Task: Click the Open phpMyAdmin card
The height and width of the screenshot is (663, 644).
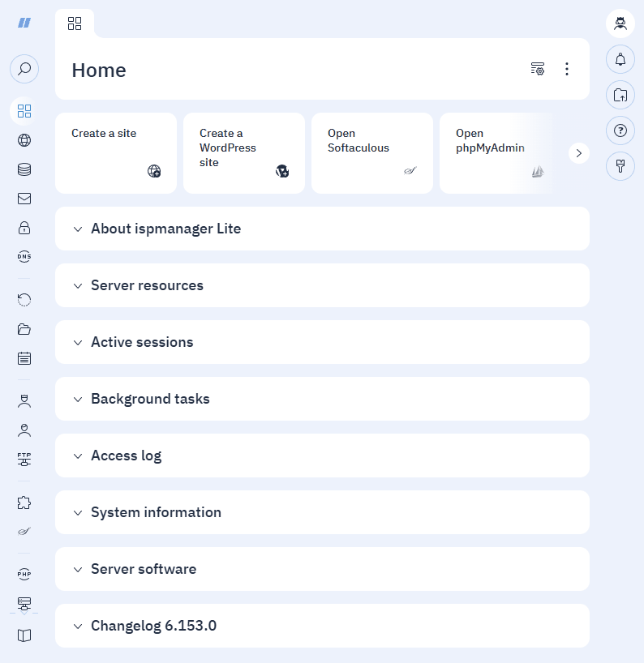Action: (x=496, y=153)
